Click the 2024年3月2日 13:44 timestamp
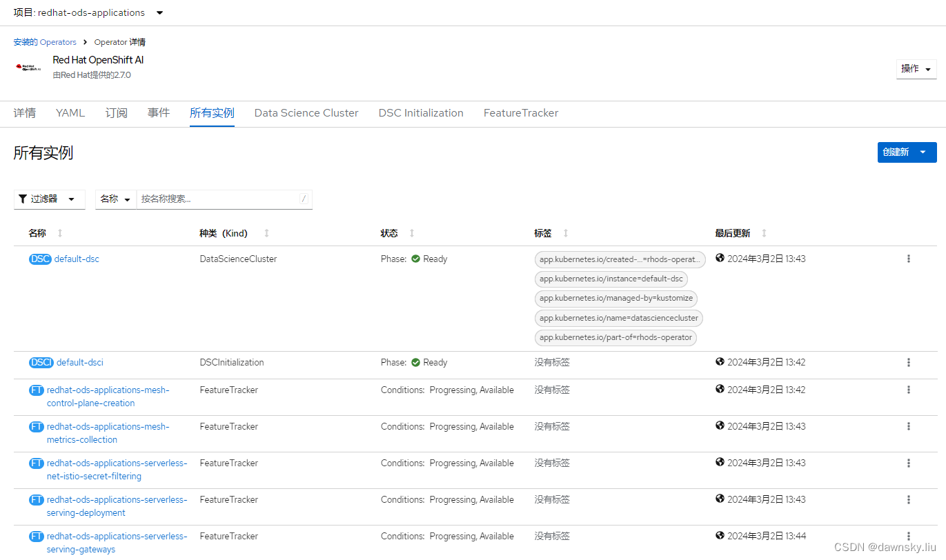 [767, 536]
